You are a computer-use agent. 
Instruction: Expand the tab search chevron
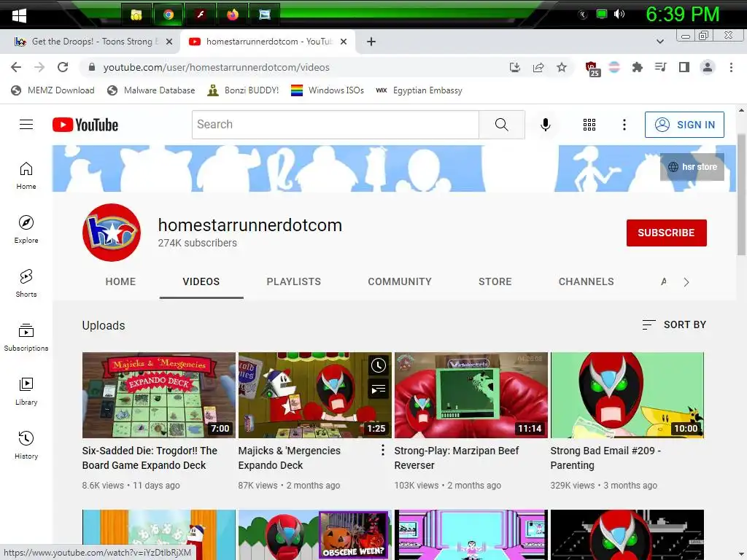pos(660,42)
